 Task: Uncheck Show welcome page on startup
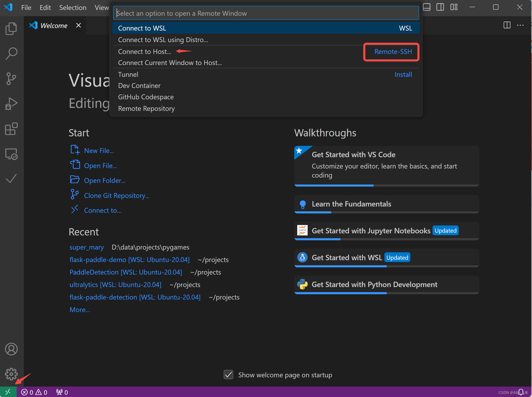coord(228,375)
